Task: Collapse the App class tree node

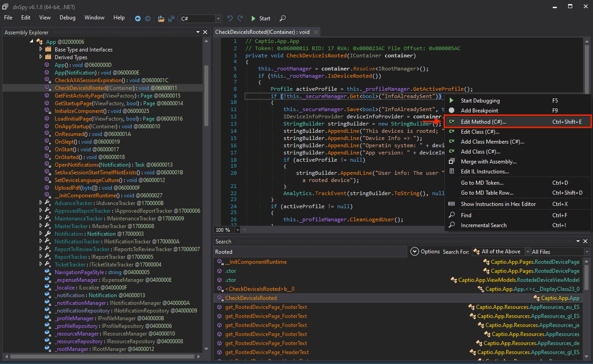Action: point(32,42)
